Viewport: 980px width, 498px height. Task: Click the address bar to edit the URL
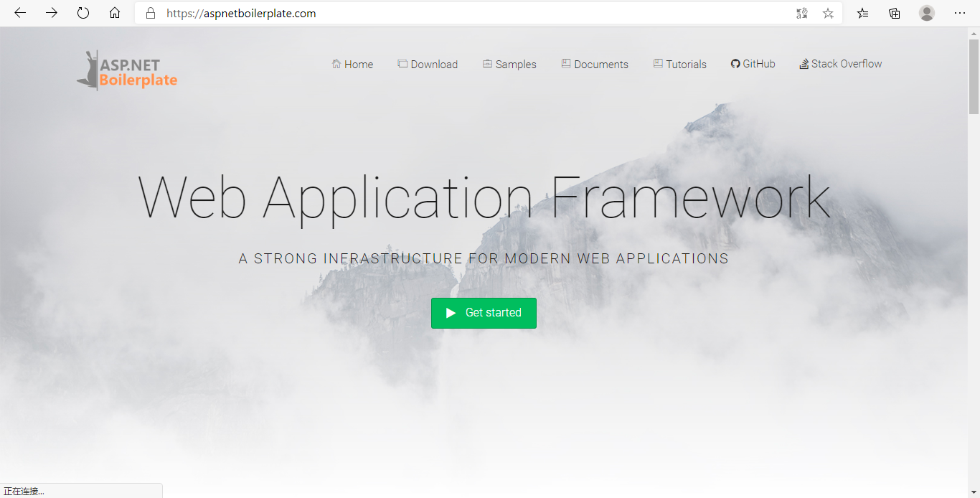[430, 13]
